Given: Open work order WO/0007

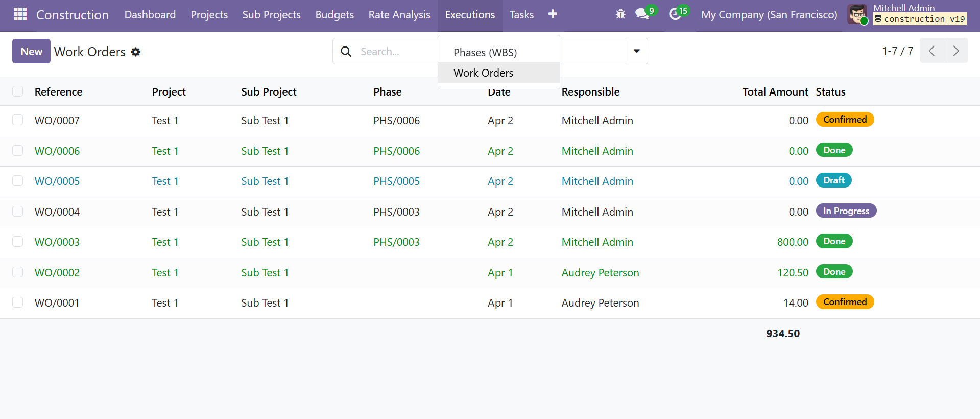Looking at the screenshot, I should (57, 121).
